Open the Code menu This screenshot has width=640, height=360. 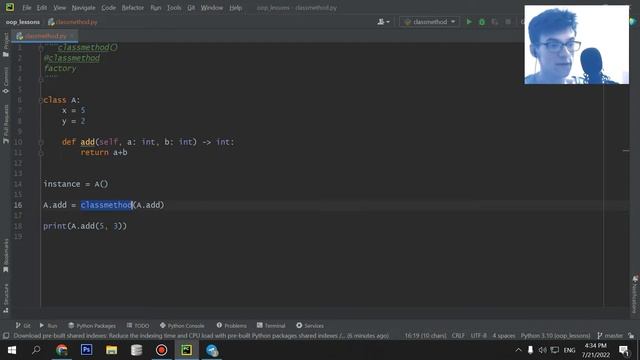[x=108, y=7]
